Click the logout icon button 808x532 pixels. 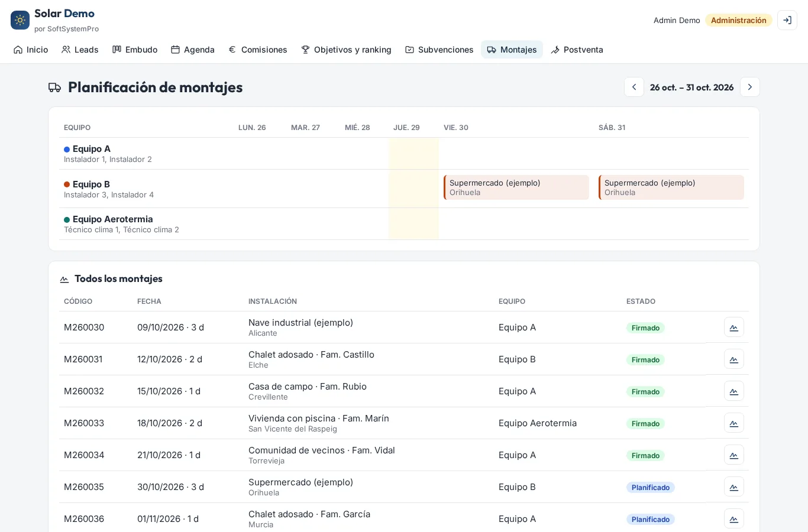point(787,20)
